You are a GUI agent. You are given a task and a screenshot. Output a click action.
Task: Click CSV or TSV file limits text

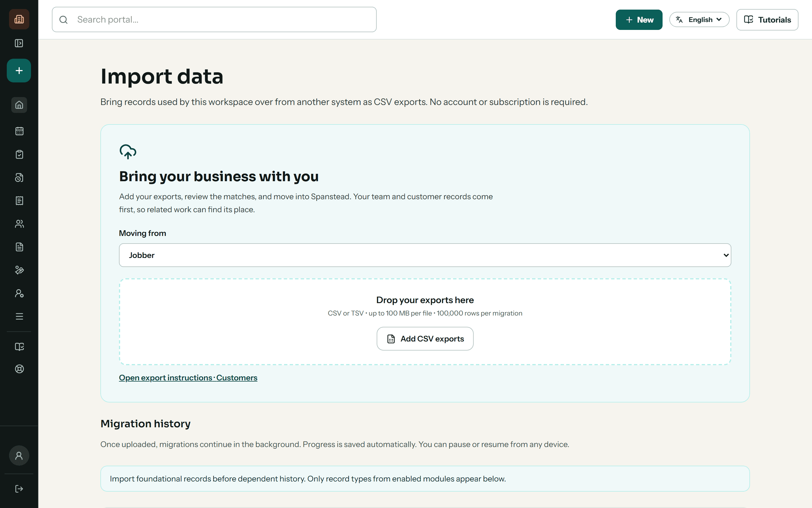(425, 313)
